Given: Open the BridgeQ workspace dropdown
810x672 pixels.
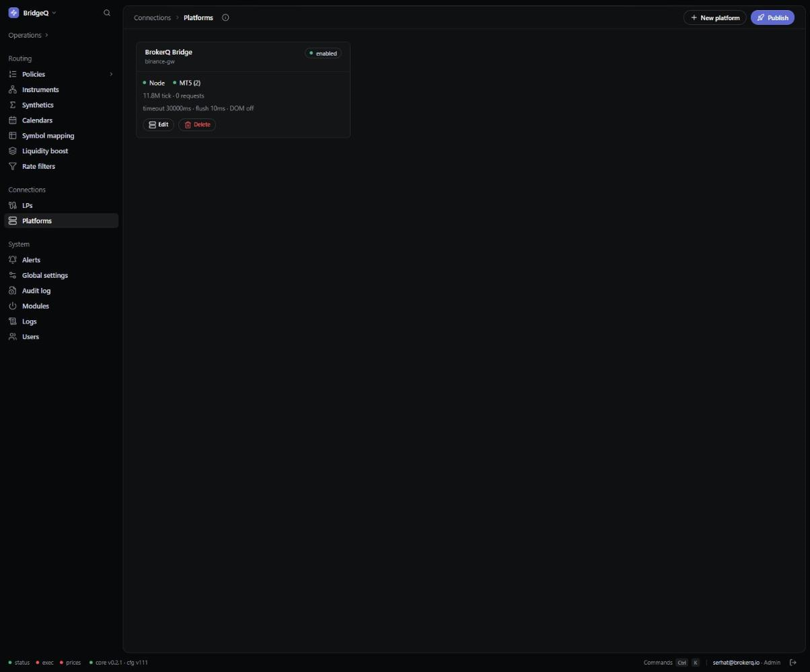Looking at the screenshot, I should coord(32,13).
